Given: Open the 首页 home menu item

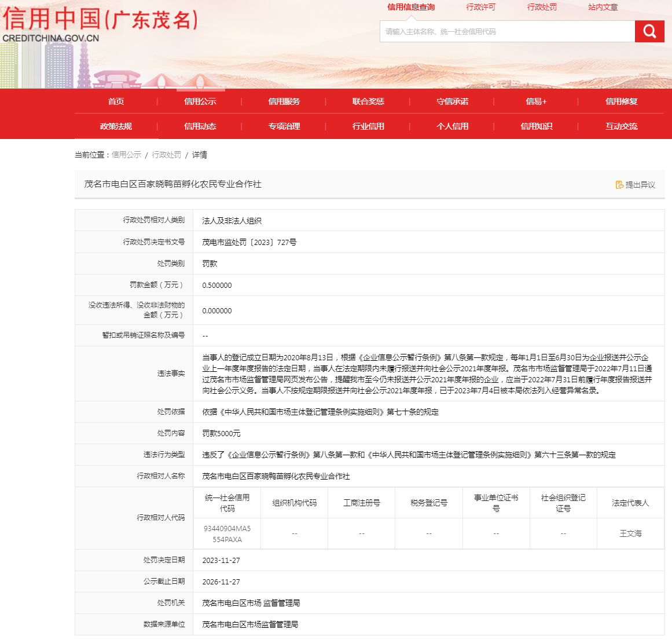Looking at the screenshot, I should (x=116, y=101).
